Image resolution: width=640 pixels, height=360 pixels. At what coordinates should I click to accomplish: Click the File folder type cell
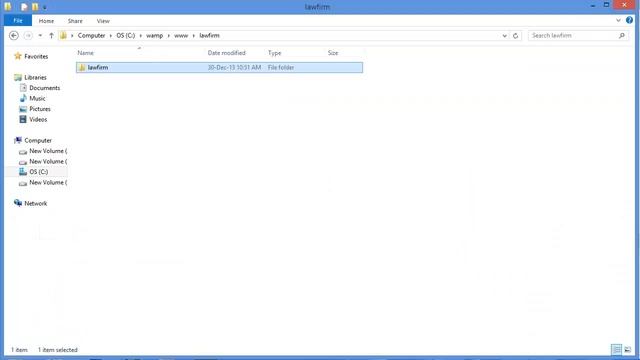(x=281, y=67)
